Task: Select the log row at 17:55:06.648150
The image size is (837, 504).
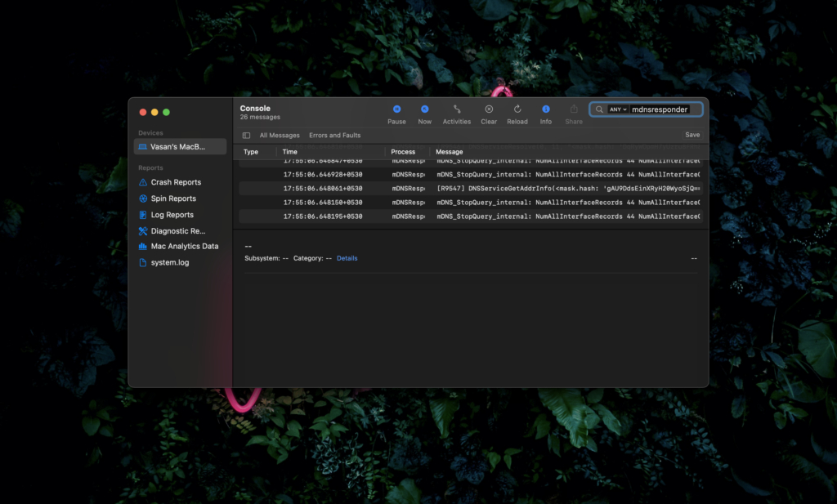Action: pos(471,202)
